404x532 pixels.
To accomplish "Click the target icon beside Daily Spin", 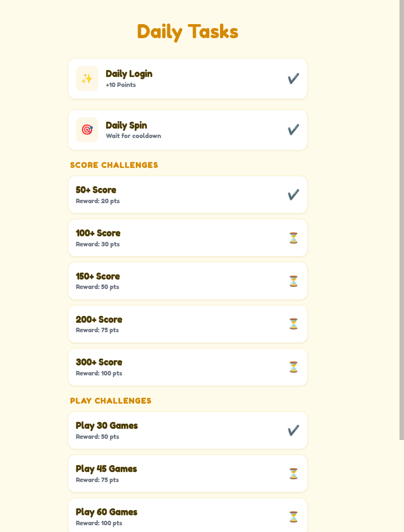I will point(87,130).
